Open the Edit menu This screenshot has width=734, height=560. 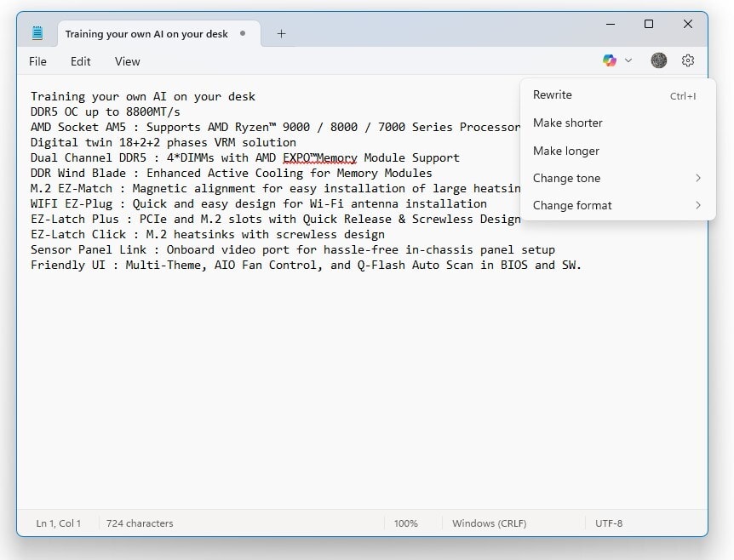point(81,61)
